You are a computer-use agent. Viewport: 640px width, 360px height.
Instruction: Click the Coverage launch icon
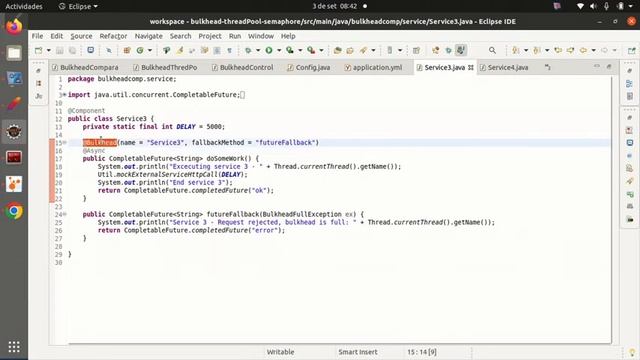tap(290, 50)
